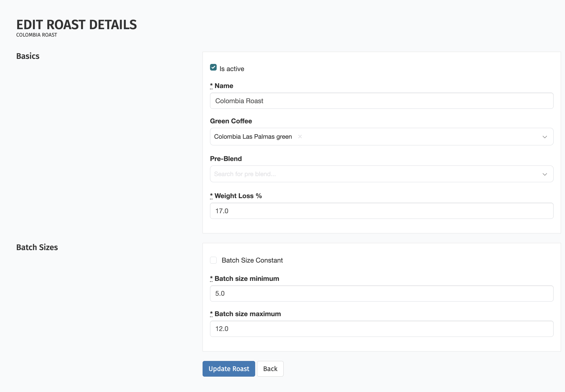
Task: Focus the Batch size maximum input
Action: (381, 329)
